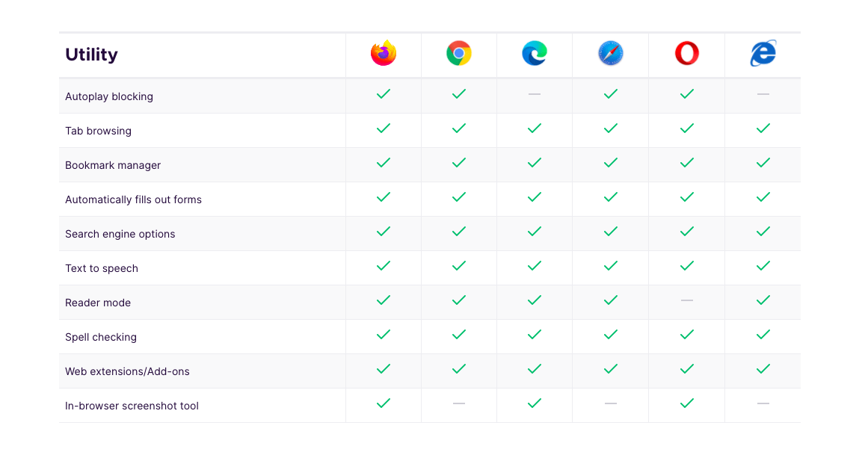Select Opera's check mark for Spell checking
Screen dimensions: 868x458
coord(687,335)
